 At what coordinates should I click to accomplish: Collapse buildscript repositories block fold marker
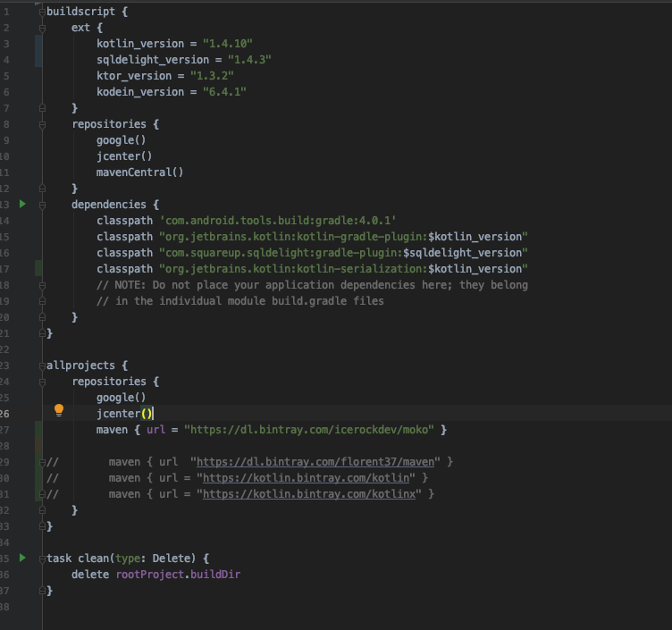42,125
